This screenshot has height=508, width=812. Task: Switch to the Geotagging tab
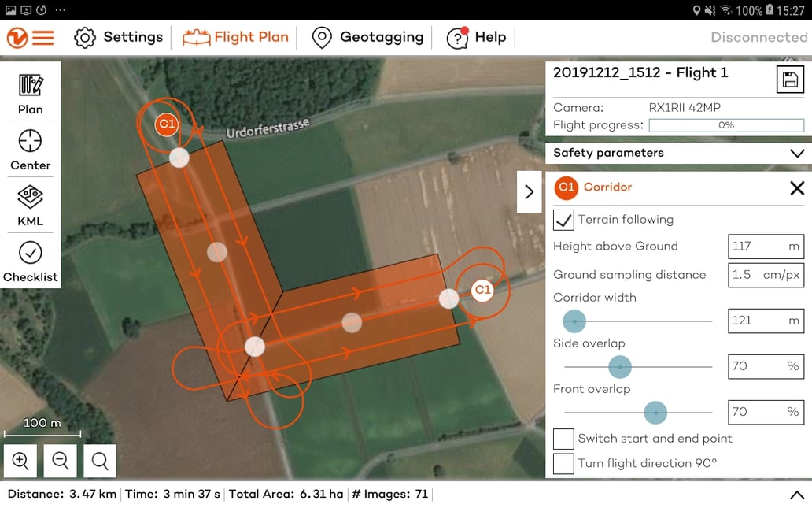[367, 38]
